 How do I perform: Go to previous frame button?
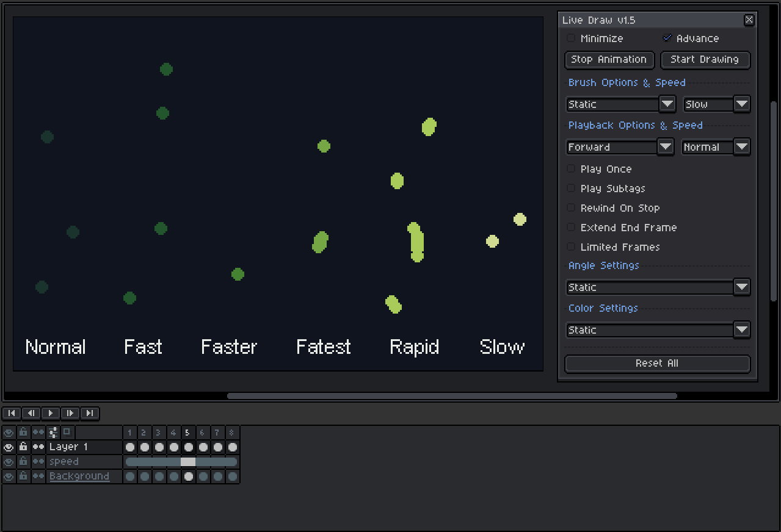(x=31, y=413)
